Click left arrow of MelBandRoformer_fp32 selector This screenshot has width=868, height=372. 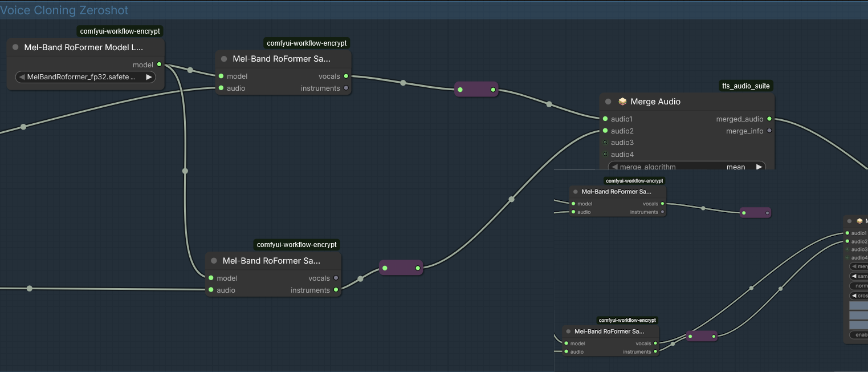coord(22,77)
